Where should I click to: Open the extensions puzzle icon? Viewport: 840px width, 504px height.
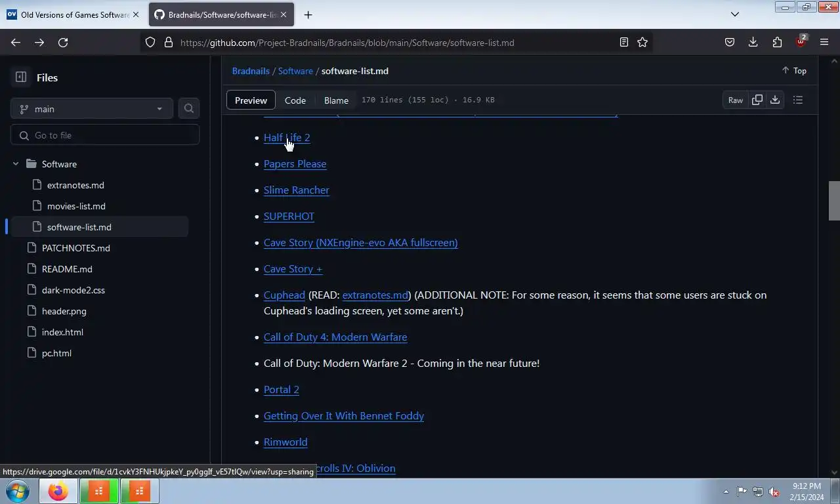click(777, 43)
